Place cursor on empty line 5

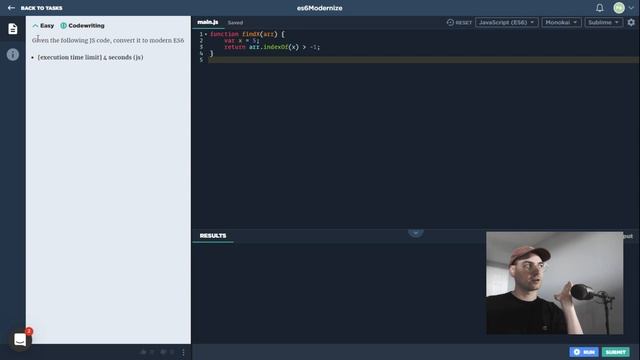click(x=424, y=60)
